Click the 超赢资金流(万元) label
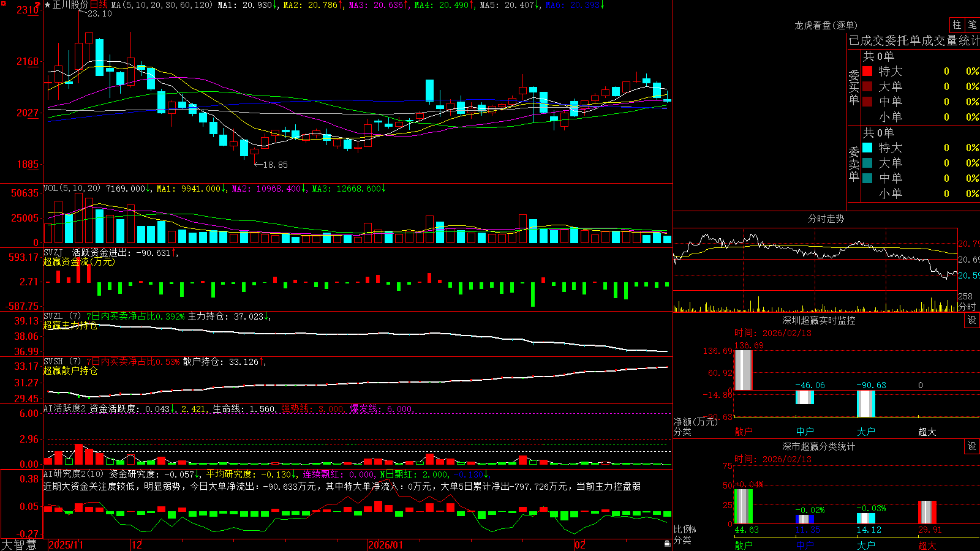The width and height of the screenshot is (980, 551). 79,261
